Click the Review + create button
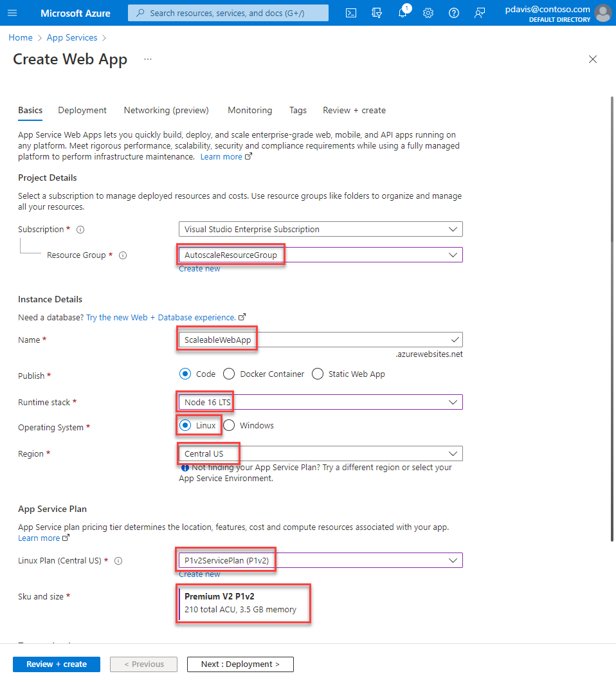This screenshot has width=616, height=685. (57, 664)
